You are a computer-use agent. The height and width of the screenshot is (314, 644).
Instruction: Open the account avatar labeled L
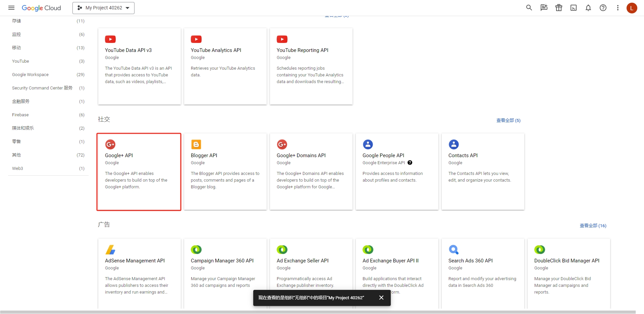632,8
